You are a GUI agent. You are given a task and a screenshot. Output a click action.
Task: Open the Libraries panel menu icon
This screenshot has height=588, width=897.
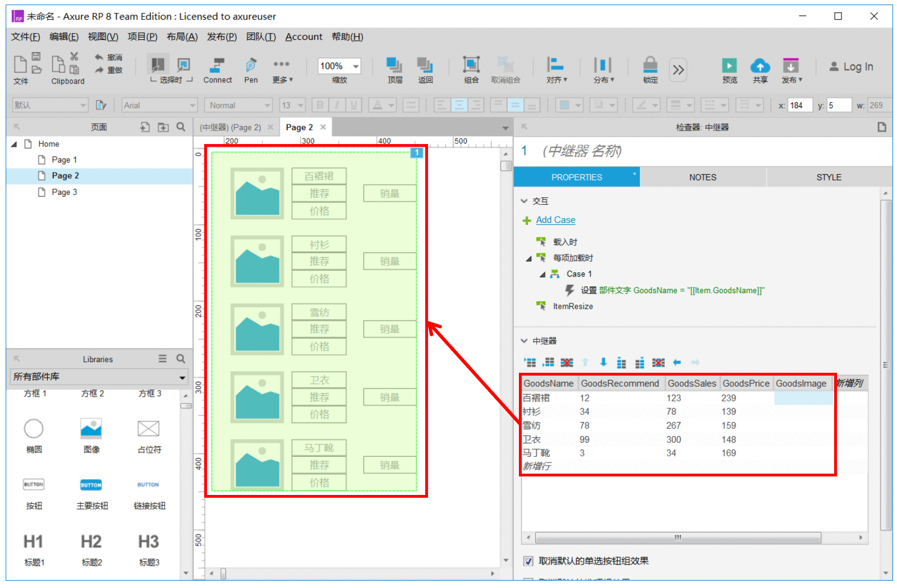coord(163,359)
